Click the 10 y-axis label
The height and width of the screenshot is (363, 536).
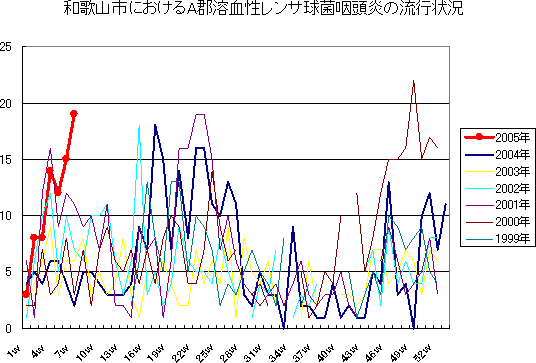coord(6,216)
